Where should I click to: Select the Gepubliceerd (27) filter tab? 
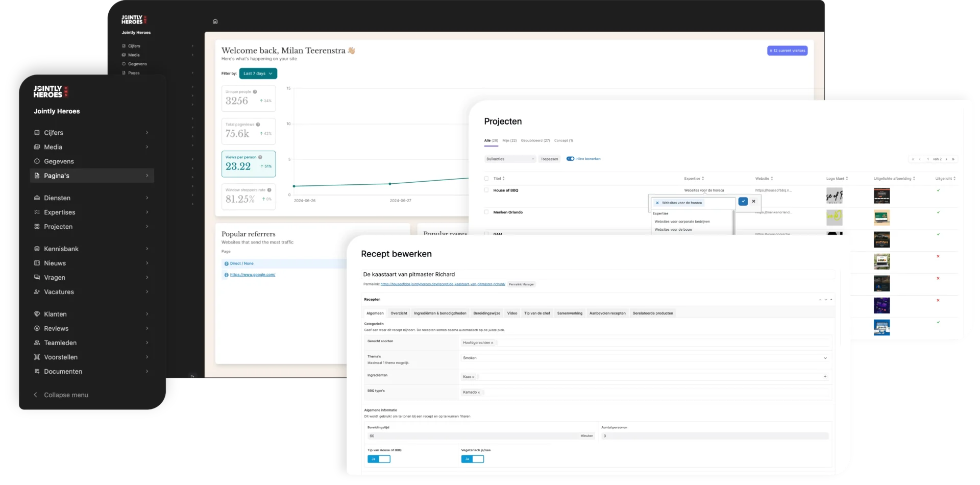pos(535,140)
